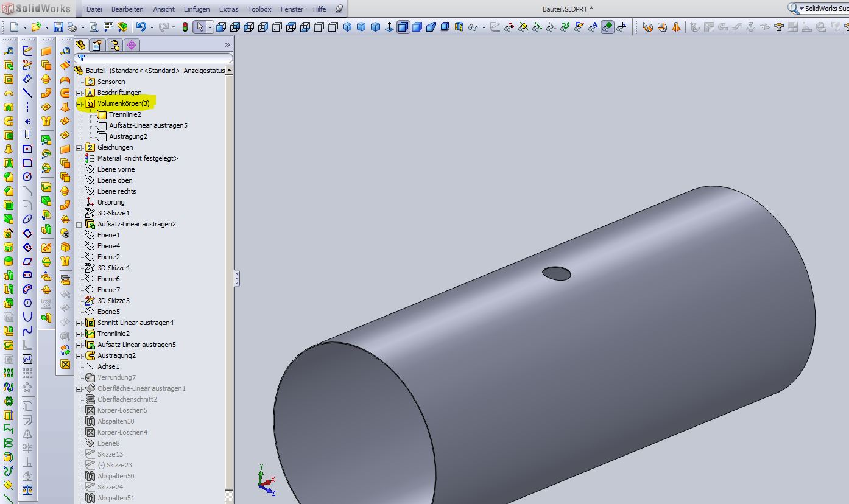Open the New document dropdown arrow
Viewport: 849px width, 504px height.
[x=24, y=27]
